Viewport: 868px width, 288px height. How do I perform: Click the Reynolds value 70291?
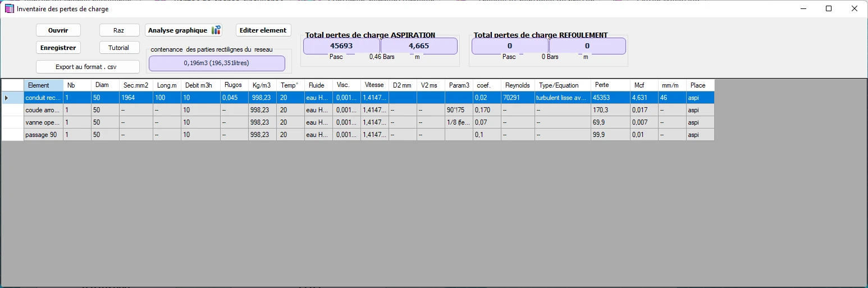coord(518,98)
